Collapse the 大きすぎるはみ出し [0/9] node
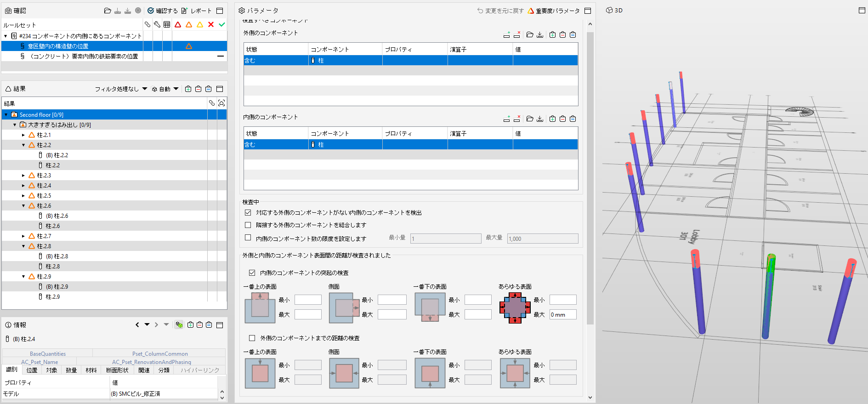Screen dimensions: 868x404 (x=15, y=125)
